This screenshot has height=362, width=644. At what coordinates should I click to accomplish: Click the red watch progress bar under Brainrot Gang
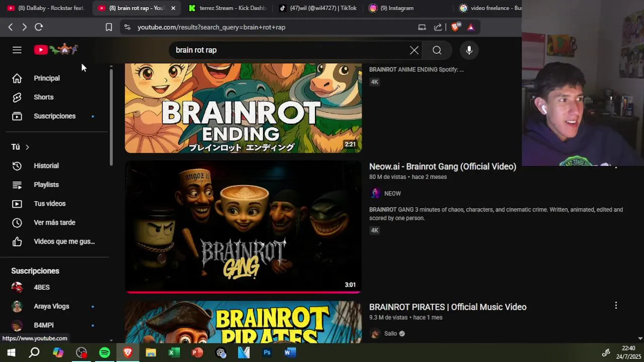[243, 292]
